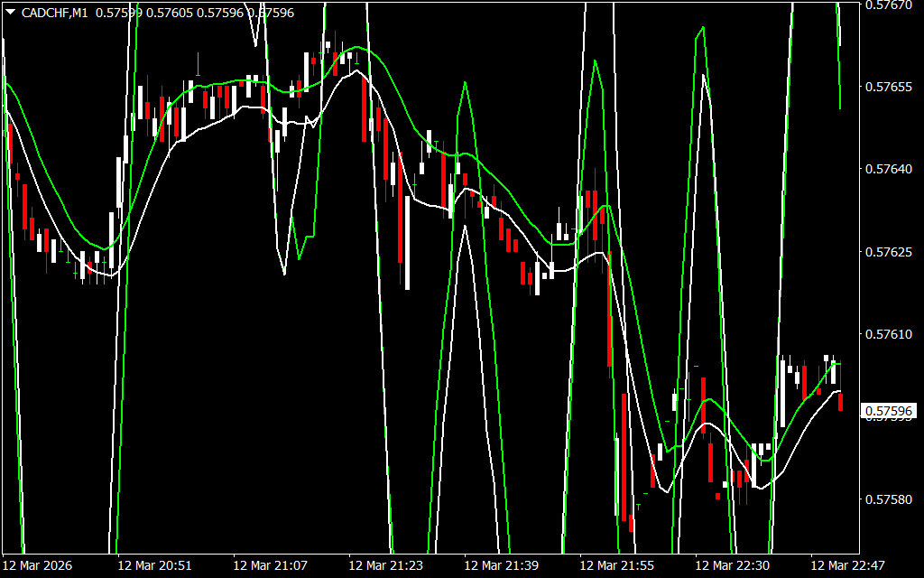Open the dropdown triangle beside CADCHF,M1

pos(11,13)
